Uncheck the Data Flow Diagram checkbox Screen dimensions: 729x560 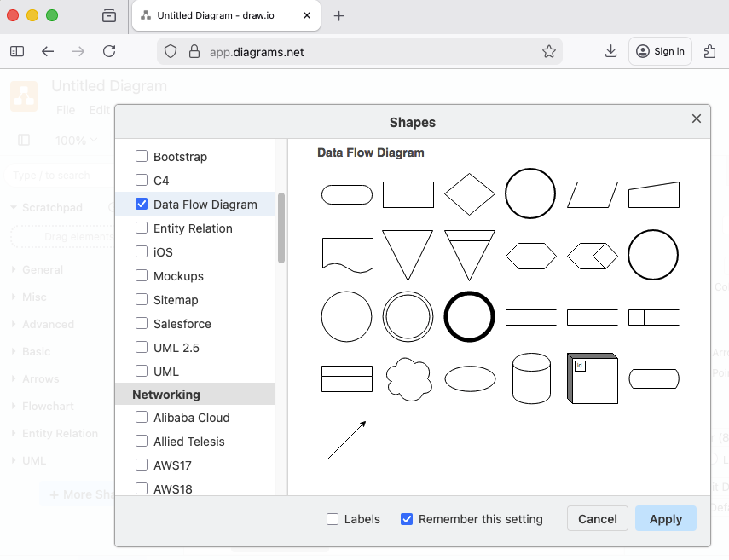tap(142, 205)
